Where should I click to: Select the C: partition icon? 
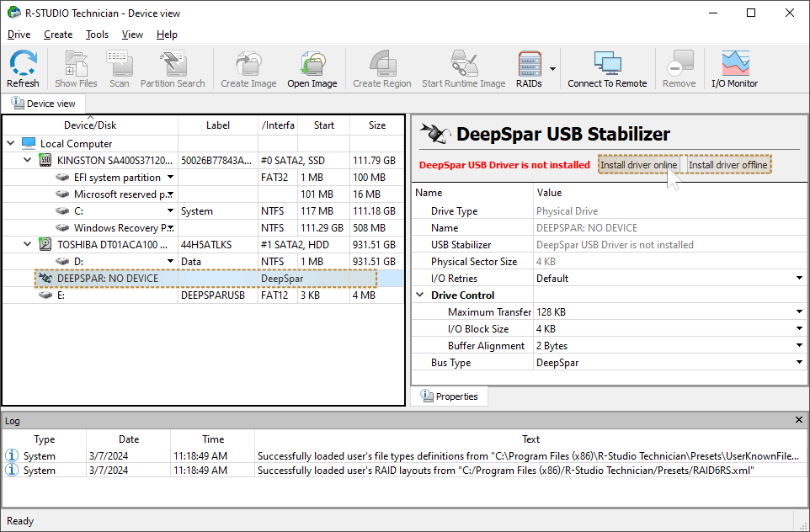(62, 210)
